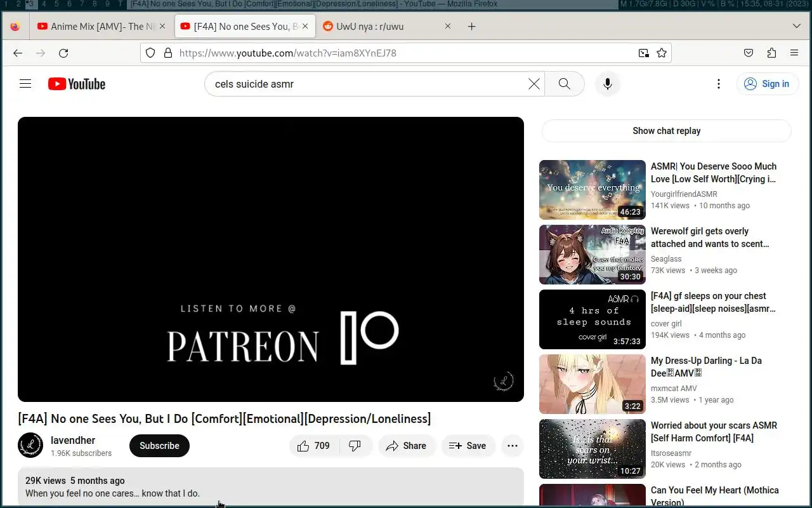Expand the video description box
Viewport: 812px width, 508px height.
click(x=271, y=486)
